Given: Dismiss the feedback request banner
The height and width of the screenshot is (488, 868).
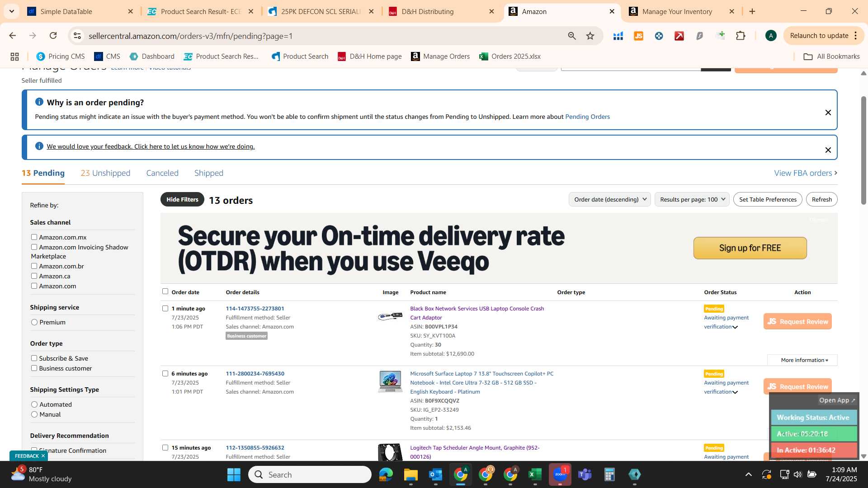Looking at the screenshot, I should pyautogui.click(x=828, y=150).
